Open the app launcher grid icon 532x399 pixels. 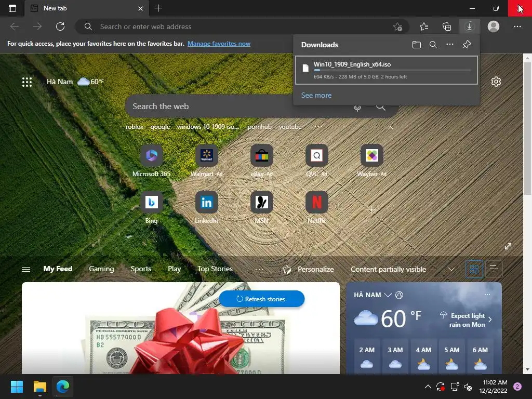point(27,82)
